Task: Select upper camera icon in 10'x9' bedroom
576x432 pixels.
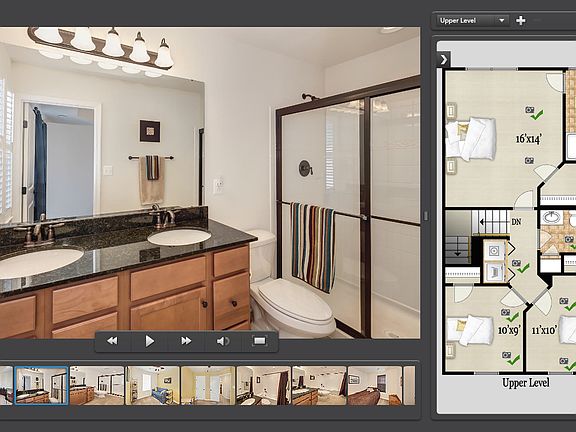Action: (505, 312)
